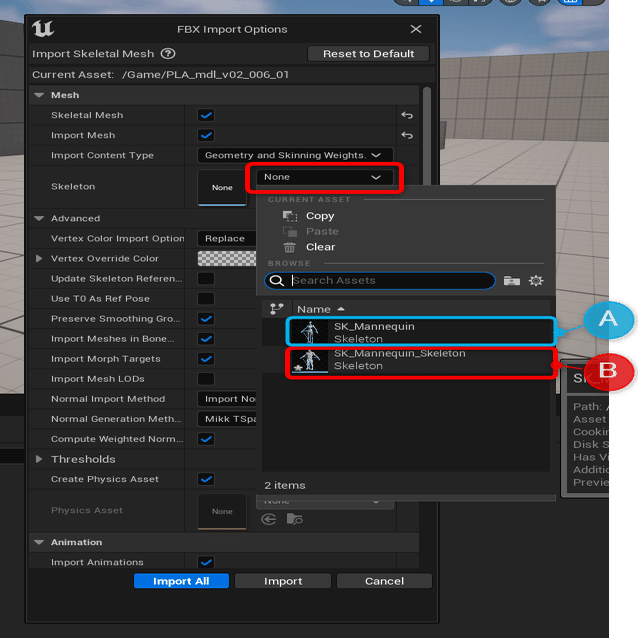The width and height of the screenshot is (638, 638).
Task: Click the Vertex Override Color swatch
Action: (227, 258)
